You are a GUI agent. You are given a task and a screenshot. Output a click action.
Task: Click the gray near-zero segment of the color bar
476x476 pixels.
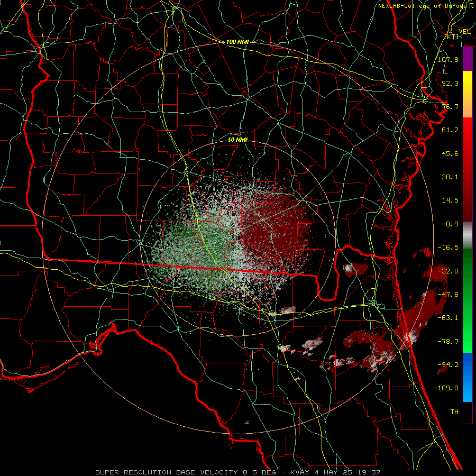467,235
